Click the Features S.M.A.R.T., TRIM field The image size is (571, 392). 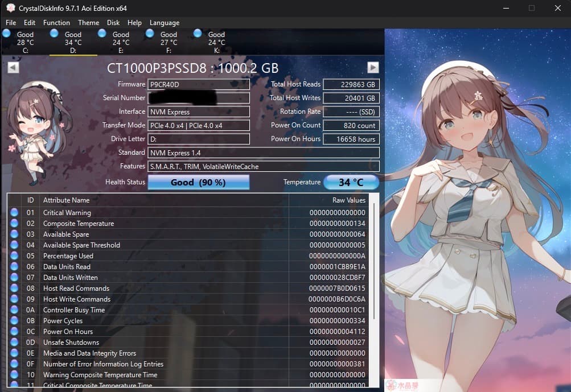click(263, 166)
